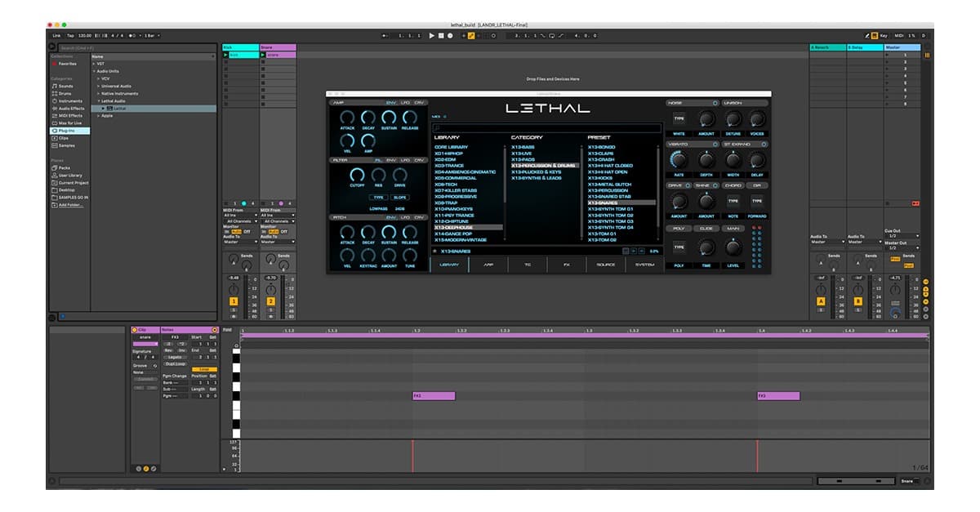Toggle the Kick track activator button 1

coord(234,301)
